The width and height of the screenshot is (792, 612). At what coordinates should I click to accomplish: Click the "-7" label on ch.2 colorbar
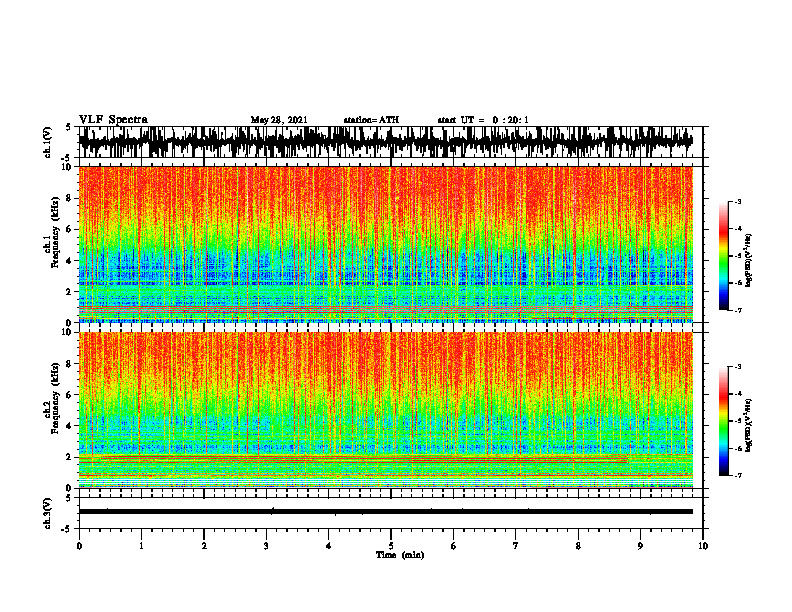[737, 475]
